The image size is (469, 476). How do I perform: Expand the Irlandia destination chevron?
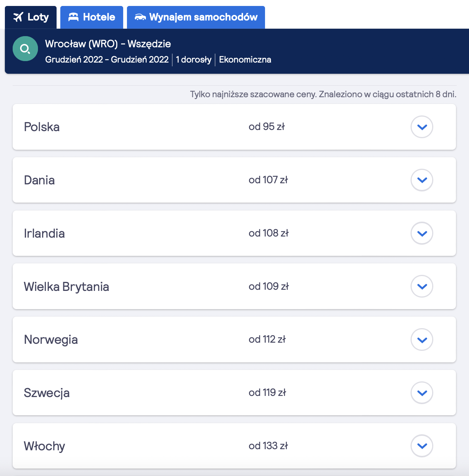coord(422,234)
